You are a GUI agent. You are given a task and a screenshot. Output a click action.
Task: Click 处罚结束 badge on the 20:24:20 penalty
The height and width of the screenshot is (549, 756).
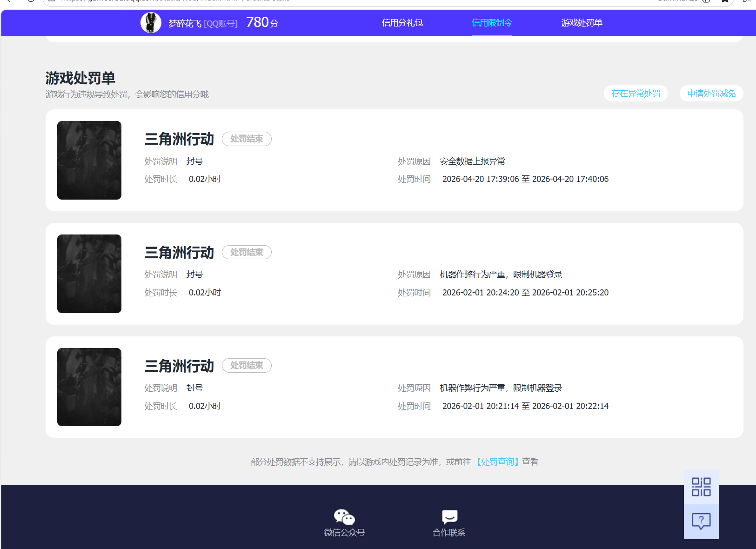(247, 252)
